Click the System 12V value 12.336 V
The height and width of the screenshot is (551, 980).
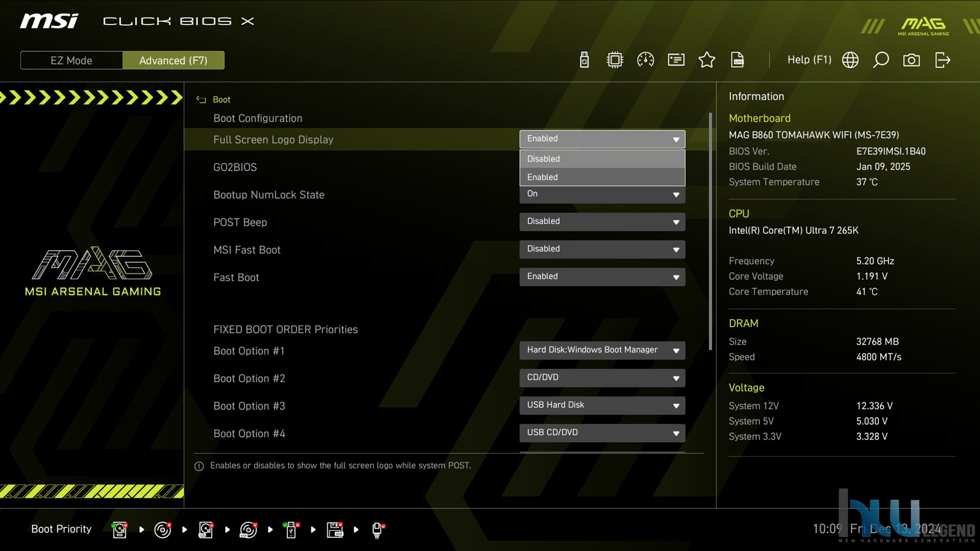point(874,406)
